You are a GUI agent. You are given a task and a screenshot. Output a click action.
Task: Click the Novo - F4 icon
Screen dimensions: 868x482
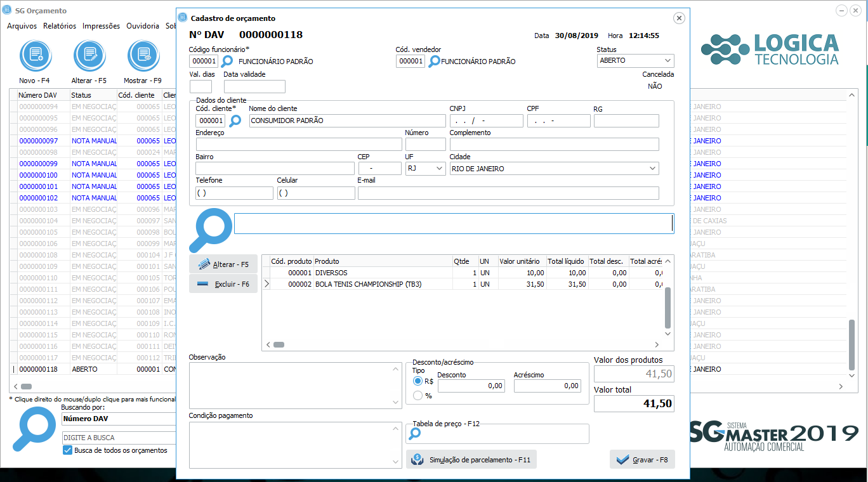pos(36,55)
